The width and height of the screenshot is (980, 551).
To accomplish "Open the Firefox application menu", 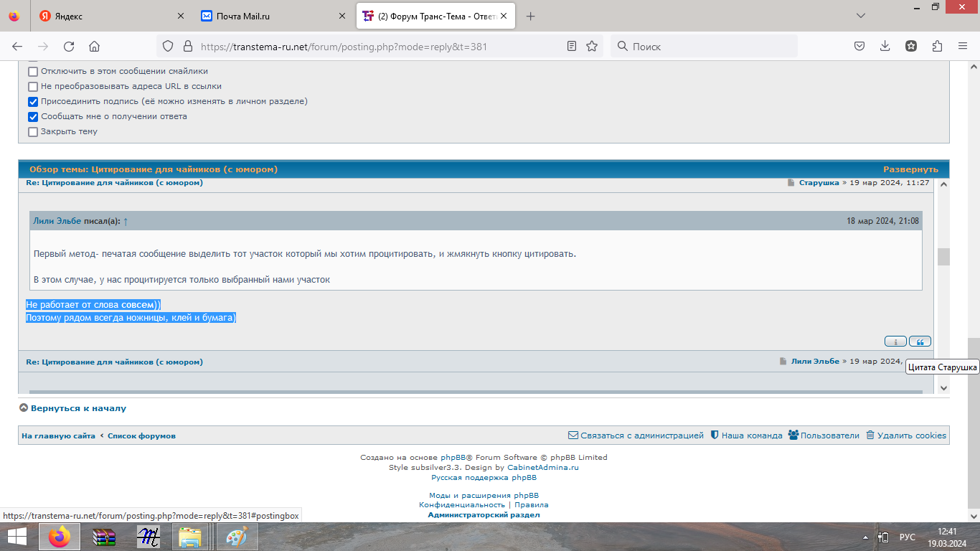I will [x=963, y=46].
